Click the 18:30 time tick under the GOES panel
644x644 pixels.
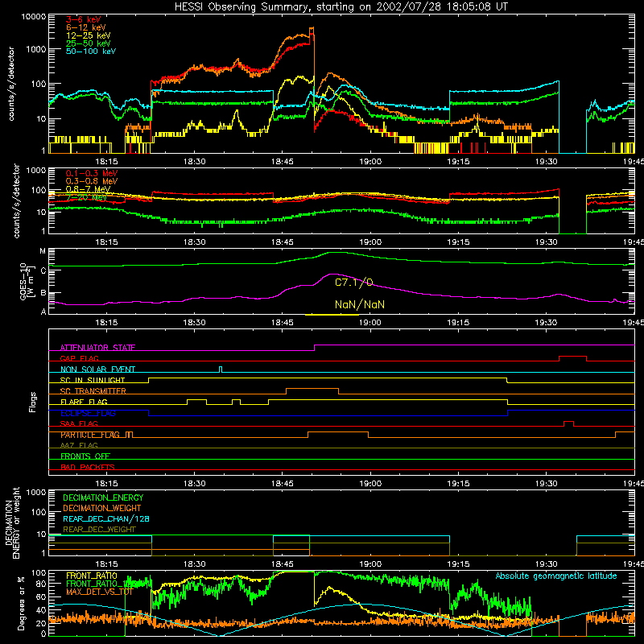point(194,323)
